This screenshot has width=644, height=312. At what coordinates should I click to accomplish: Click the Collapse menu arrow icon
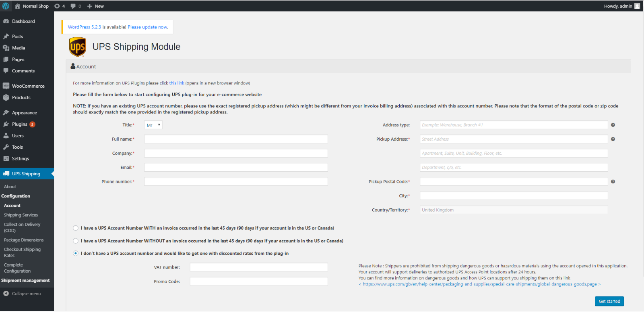click(x=6, y=294)
